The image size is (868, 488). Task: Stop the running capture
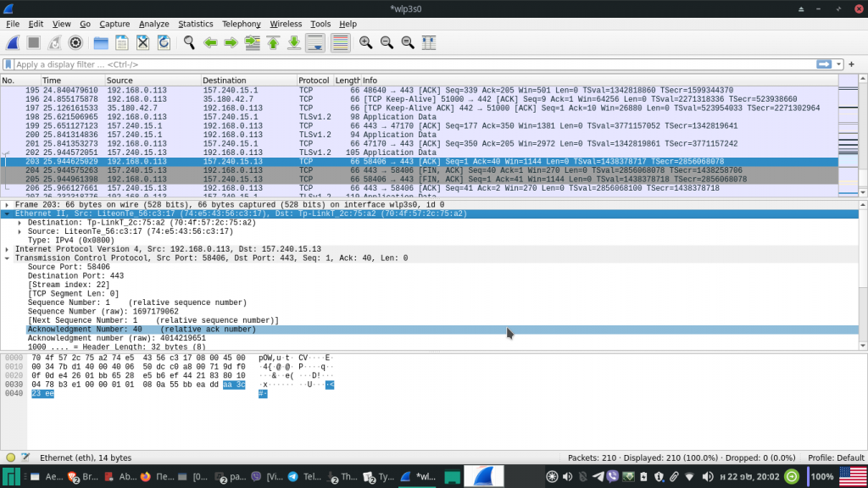[x=31, y=42]
